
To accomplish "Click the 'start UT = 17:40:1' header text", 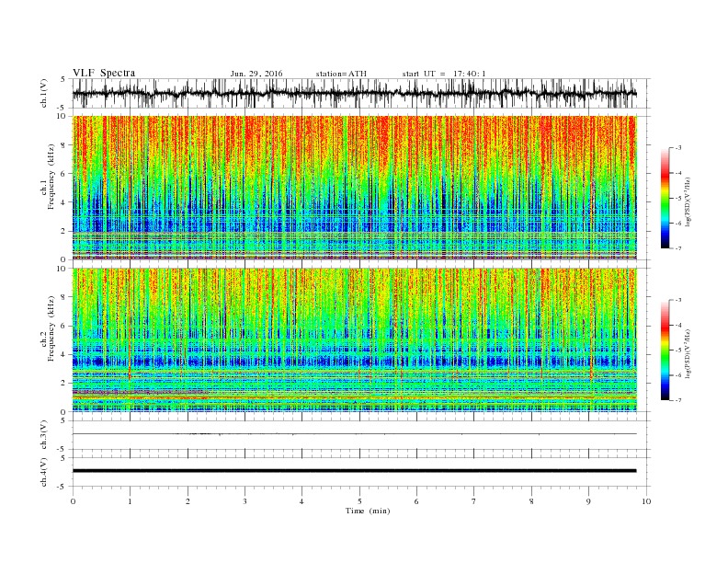I will [x=444, y=74].
